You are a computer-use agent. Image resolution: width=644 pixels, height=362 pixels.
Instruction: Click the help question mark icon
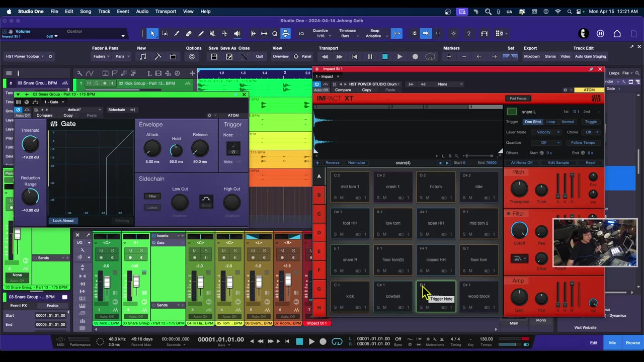pos(469,34)
